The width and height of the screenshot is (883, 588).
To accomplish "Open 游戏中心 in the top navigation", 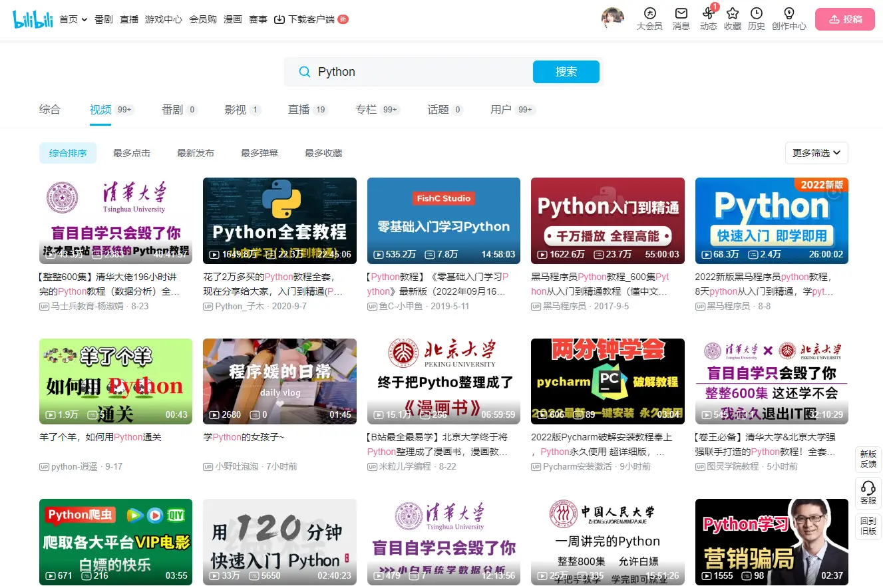I will click(x=164, y=19).
